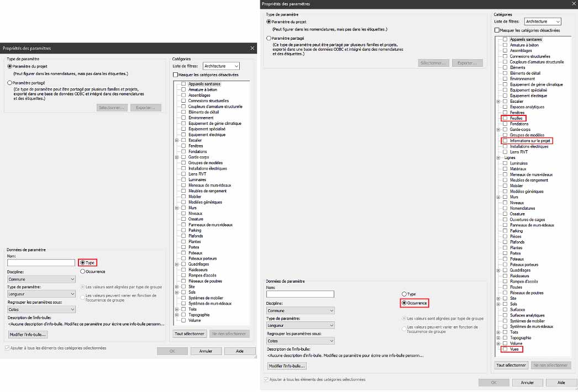Select the Occurrence radio button in right dialog
The height and width of the screenshot is (392, 578).
pyautogui.click(x=404, y=303)
